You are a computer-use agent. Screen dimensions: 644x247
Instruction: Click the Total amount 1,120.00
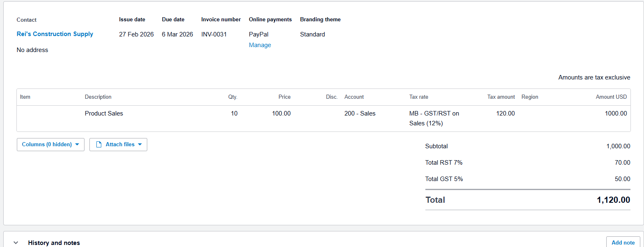(x=613, y=200)
